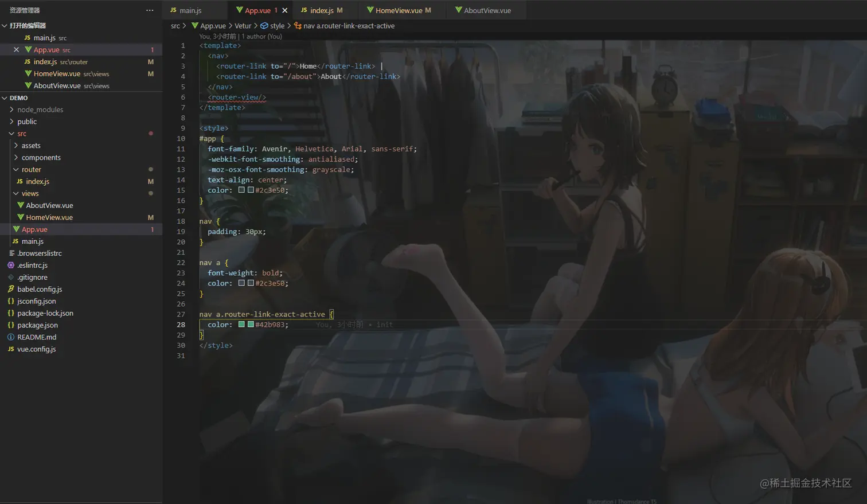867x504 pixels.
Task: Open index.js under router folder
Action: point(81,182)
